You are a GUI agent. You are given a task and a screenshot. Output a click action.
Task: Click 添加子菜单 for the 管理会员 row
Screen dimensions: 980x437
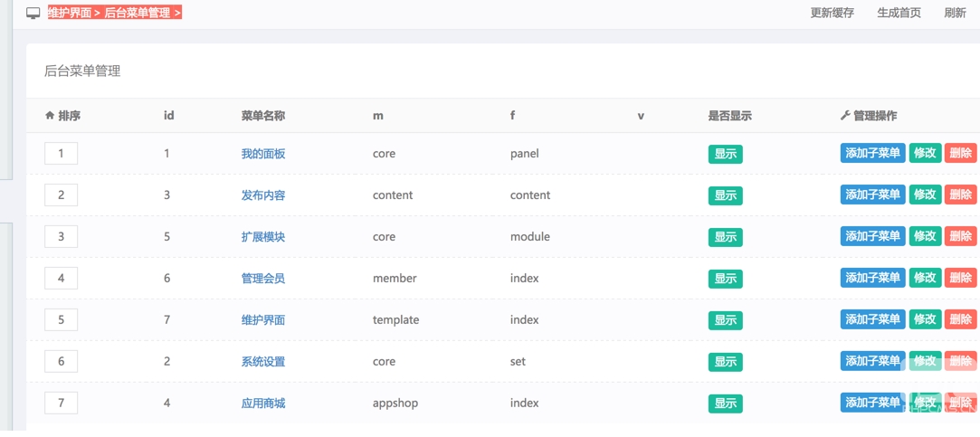872,278
